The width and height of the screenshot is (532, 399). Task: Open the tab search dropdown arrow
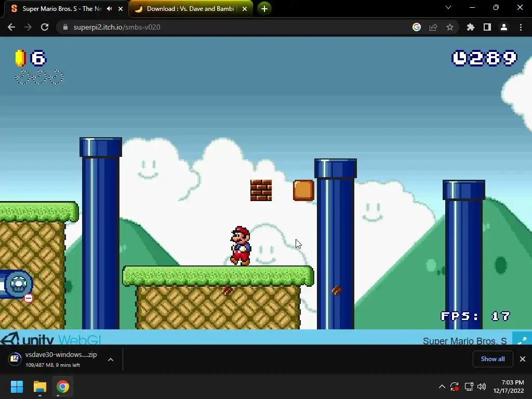coord(448,7)
